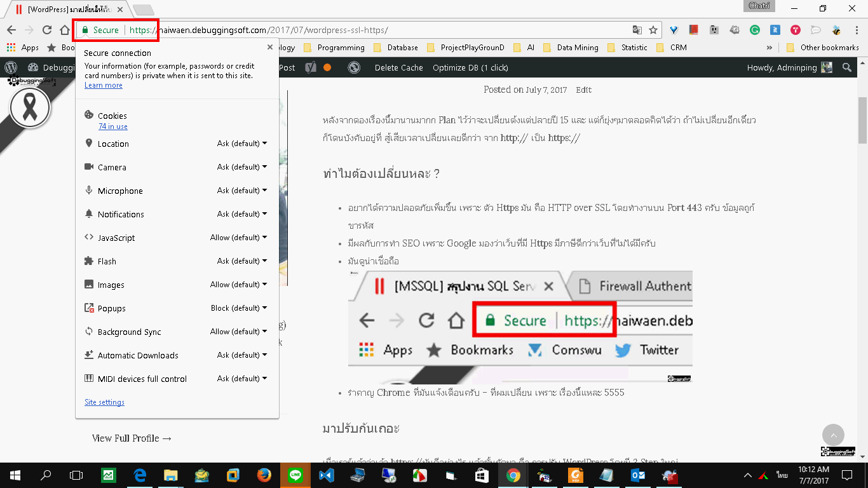868x488 pixels.
Task: Close the Secure connection popup
Action: click(270, 47)
